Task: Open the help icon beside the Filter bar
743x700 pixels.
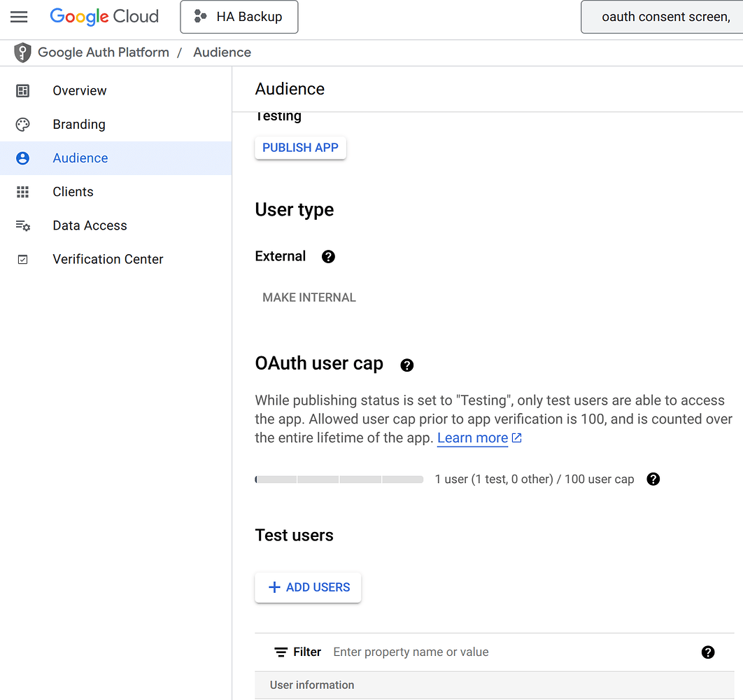Action: 708,652
